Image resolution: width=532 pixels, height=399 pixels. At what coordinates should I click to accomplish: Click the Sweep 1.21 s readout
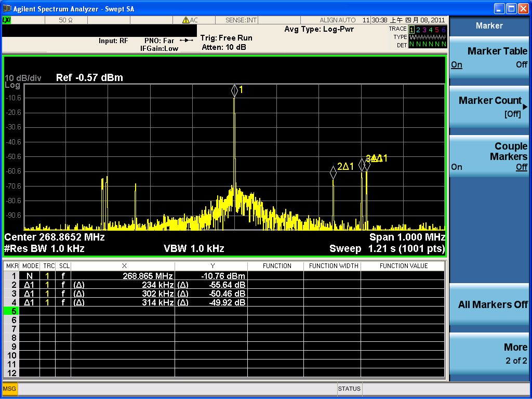pyautogui.click(x=387, y=249)
